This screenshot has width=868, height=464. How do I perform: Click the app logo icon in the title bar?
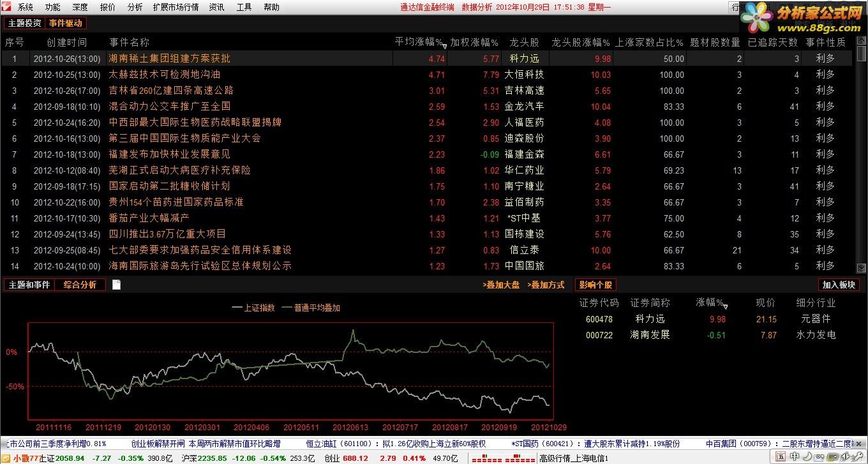pos(7,7)
